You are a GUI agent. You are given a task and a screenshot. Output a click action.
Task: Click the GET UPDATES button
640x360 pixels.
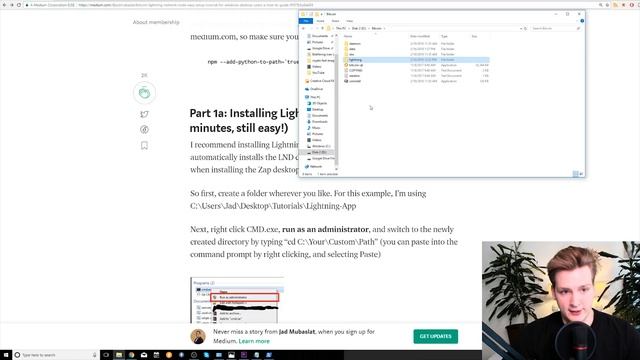436,336
